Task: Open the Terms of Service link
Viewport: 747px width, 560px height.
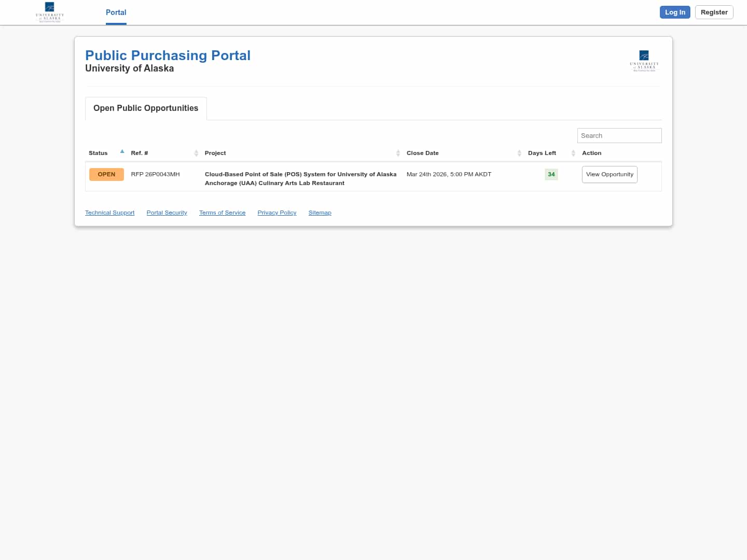Action: pos(222,213)
